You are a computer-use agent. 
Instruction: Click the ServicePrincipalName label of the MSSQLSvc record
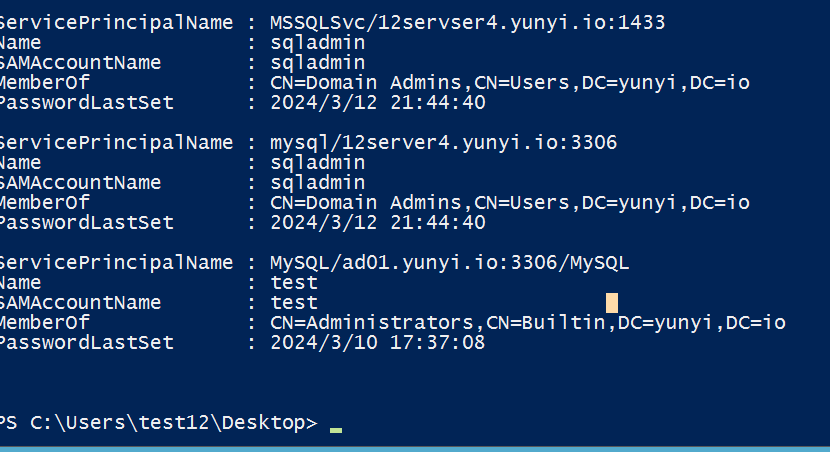click(115, 22)
